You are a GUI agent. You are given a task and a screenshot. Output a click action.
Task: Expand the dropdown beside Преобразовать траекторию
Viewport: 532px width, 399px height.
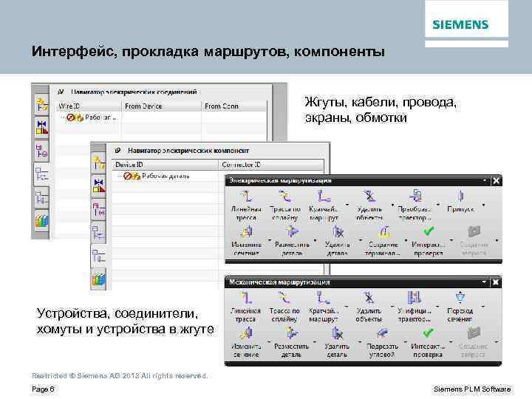tap(438, 205)
